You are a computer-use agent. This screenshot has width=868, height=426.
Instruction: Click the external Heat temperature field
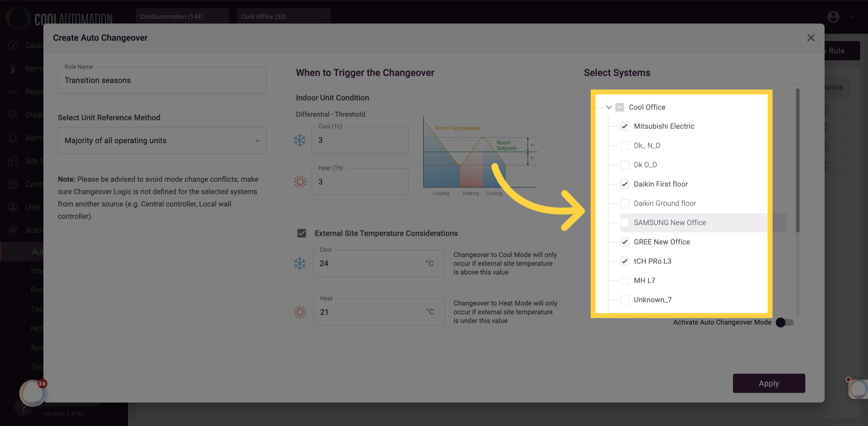(379, 312)
